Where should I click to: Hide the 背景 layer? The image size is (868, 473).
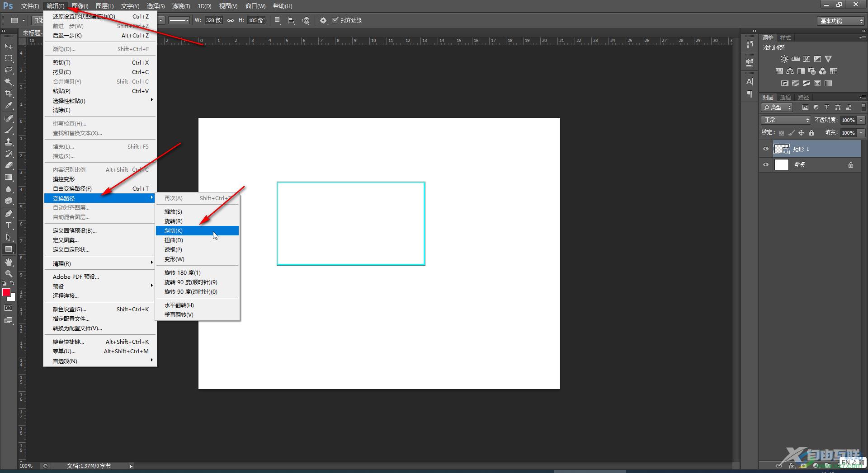[765, 164]
